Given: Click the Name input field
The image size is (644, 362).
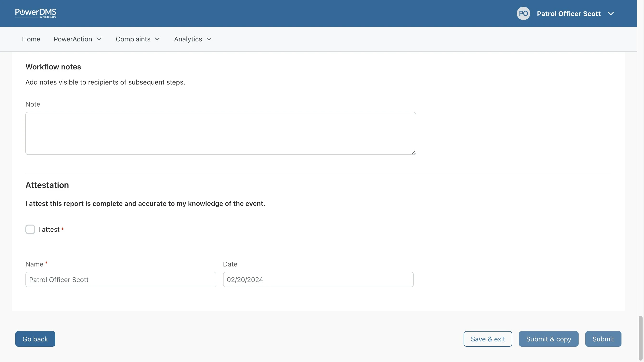Looking at the screenshot, I should tap(121, 280).
